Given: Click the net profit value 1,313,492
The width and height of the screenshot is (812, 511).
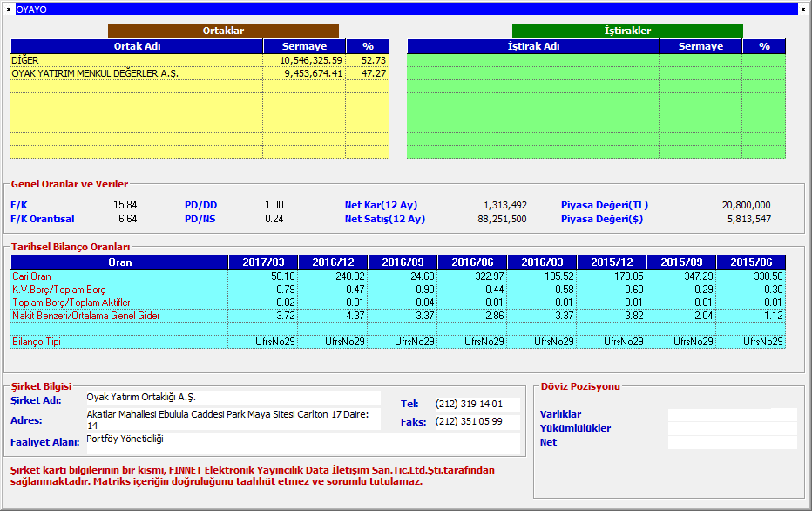Looking at the screenshot, I should pos(505,205).
